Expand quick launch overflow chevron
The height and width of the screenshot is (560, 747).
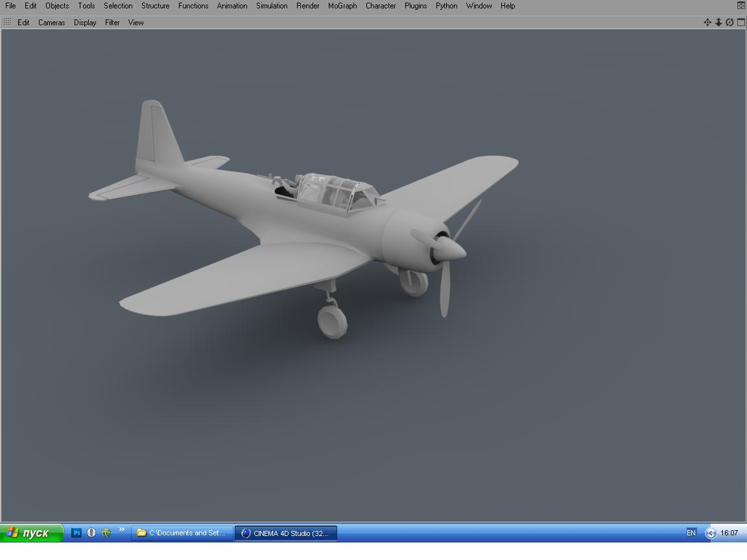[x=121, y=529]
